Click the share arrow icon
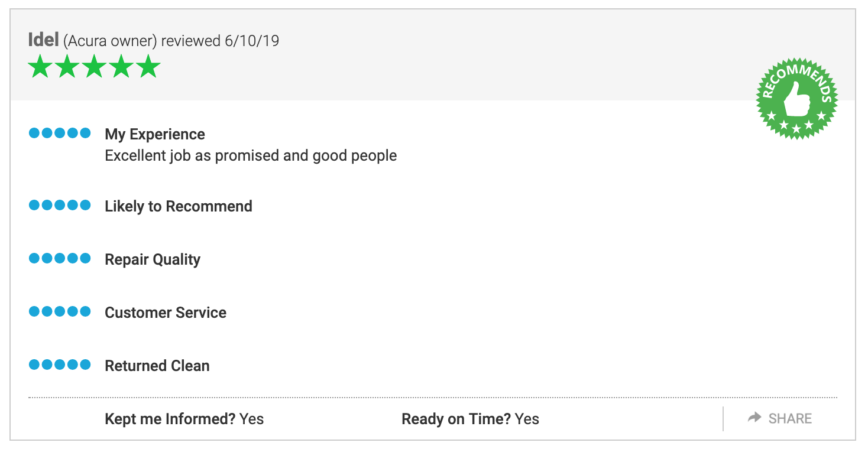The height and width of the screenshot is (449, 868). point(754,418)
